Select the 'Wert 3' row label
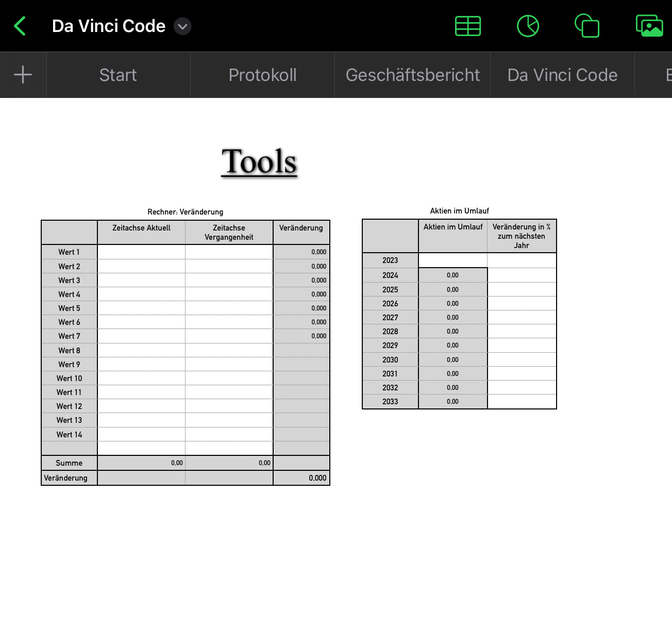The height and width of the screenshot is (624, 672). [x=69, y=281]
